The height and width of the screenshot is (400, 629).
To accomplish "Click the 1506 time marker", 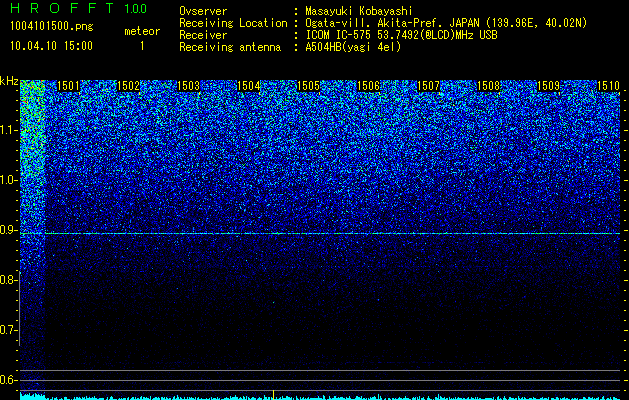I will 369,86.
